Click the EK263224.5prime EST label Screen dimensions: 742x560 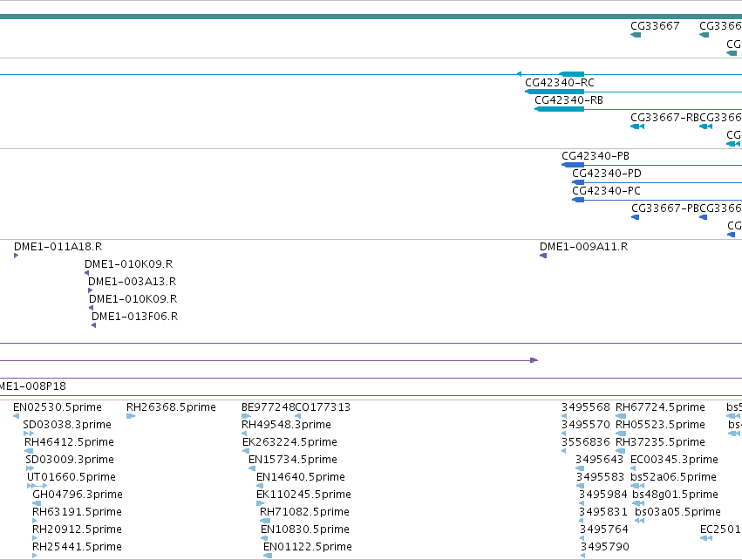[289, 442]
